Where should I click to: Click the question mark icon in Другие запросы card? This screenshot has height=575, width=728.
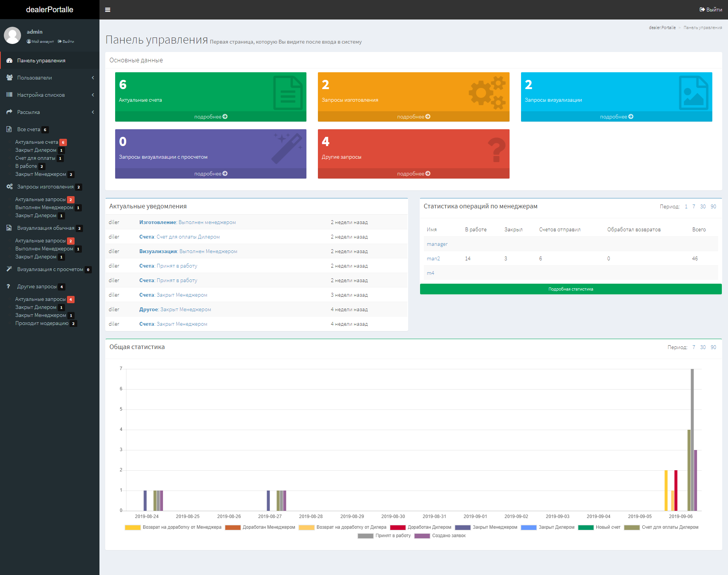(x=497, y=150)
